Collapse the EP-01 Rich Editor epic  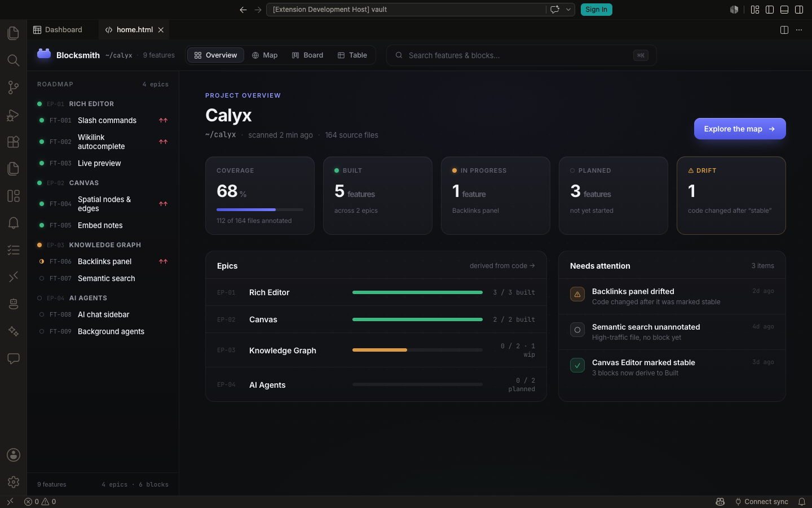click(x=103, y=104)
